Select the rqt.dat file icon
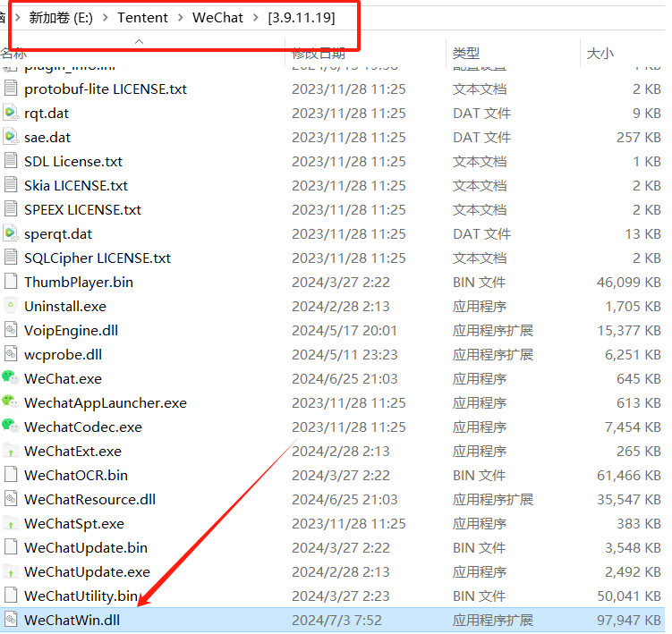Image resolution: width=672 pixels, height=634 pixels. coord(11,113)
